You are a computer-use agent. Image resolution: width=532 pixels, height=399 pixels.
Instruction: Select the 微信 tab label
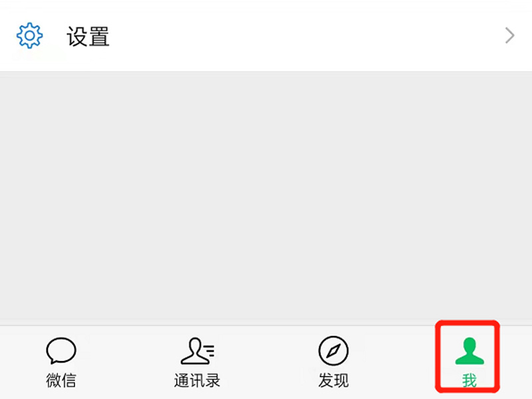(x=61, y=380)
